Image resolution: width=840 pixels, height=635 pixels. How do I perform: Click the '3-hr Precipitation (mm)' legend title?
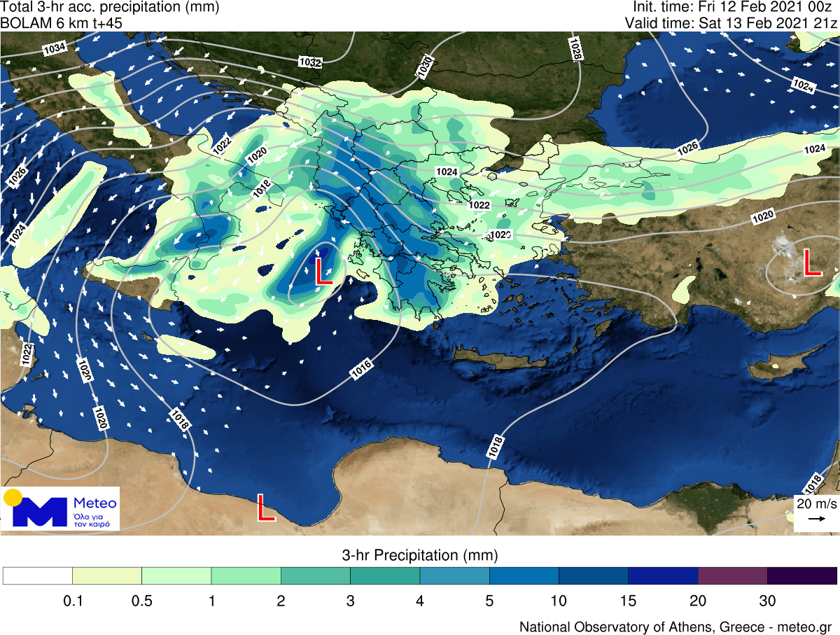click(x=420, y=555)
